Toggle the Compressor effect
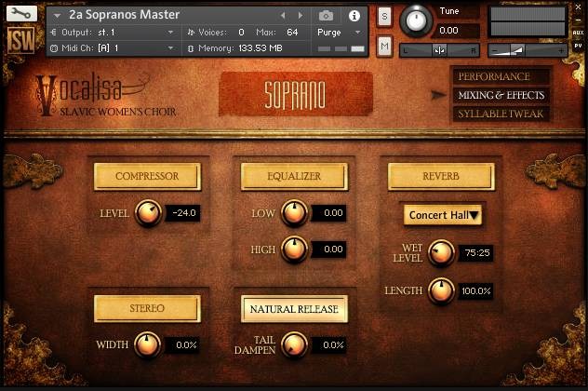This screenshot has width=588, height=391. [147, 176]
